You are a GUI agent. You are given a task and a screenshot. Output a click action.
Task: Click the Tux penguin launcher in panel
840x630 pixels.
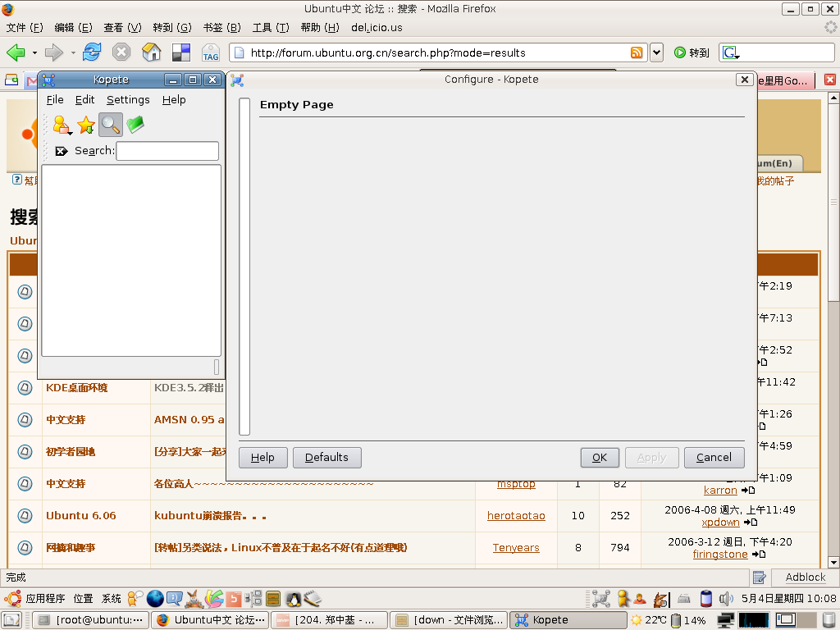[x=293, y=598]
